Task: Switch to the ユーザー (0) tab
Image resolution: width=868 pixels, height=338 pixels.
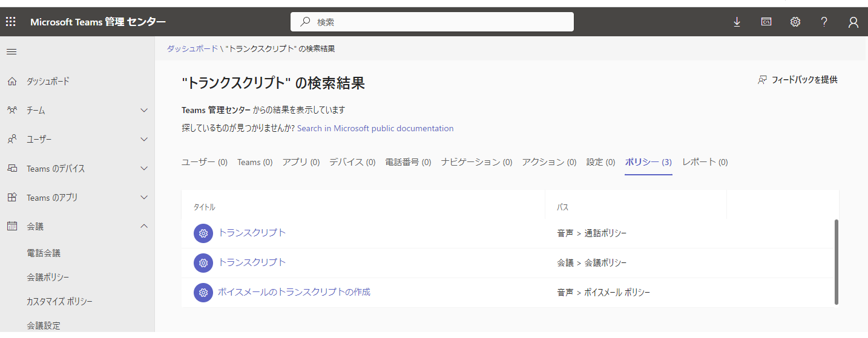Action: coord(205,162)
